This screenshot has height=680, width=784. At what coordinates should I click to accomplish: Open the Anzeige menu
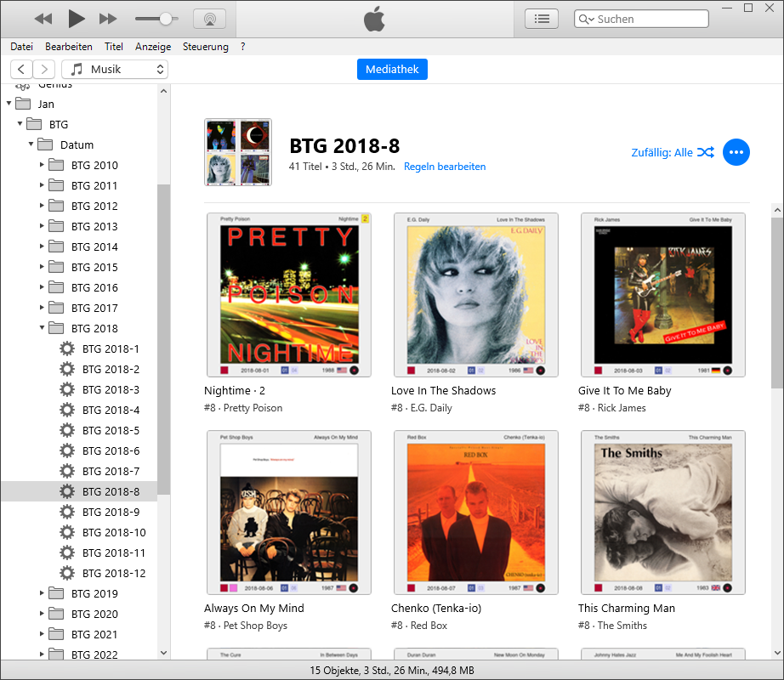pyautogui.click(x=153, y=47)
